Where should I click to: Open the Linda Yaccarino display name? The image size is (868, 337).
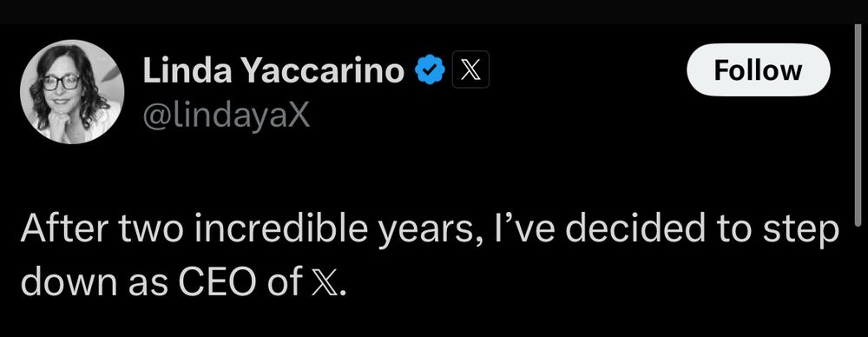pos(274,70)
